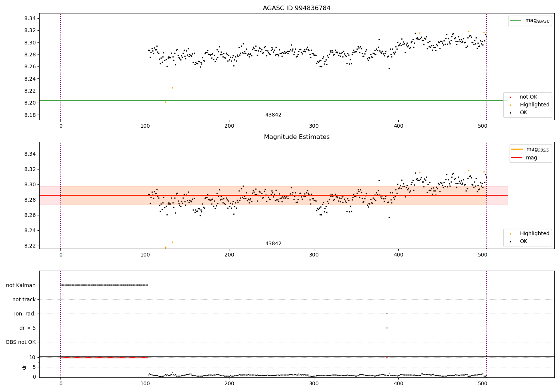Image resolution: width=560 pixels, height=392 pixels.
Task: Click the Ion. rad. marker near x=386
Action: click(x=387, y=314)
